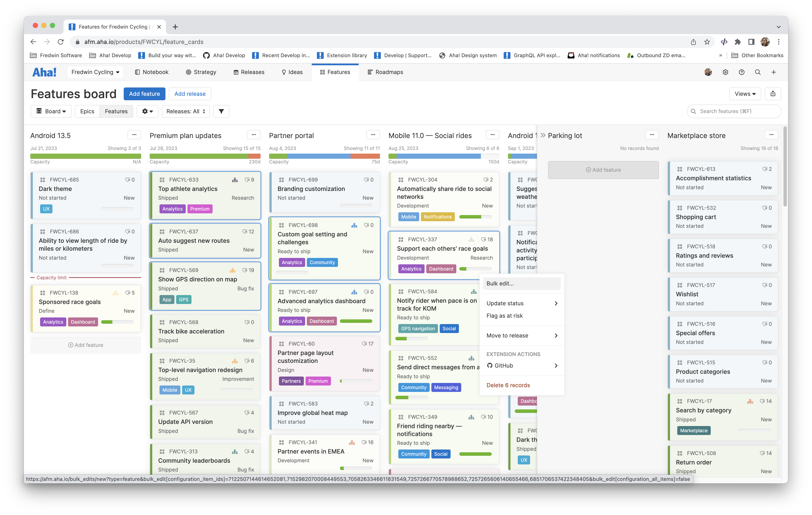Image resolution: width=812 pixels, height=515 pixels.
Task: Open Premium plan updates column more options
Action: 254,135
